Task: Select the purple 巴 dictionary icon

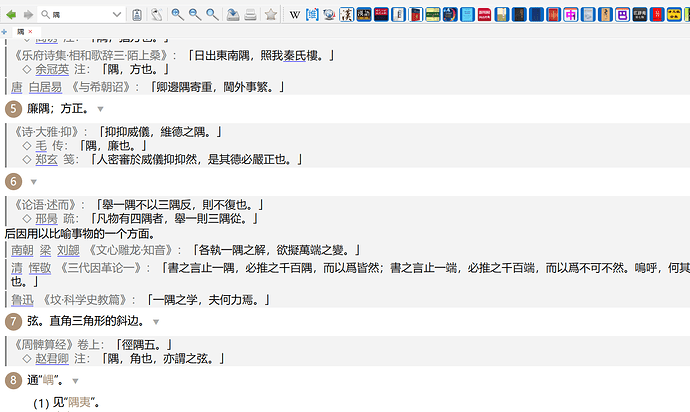Action: click(x=622, y=15)
